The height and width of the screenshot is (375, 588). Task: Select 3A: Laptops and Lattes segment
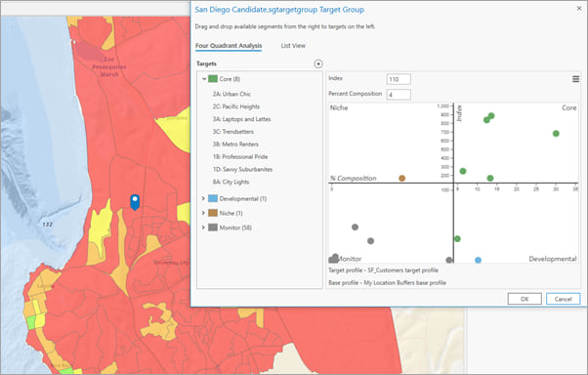(241, 119)
